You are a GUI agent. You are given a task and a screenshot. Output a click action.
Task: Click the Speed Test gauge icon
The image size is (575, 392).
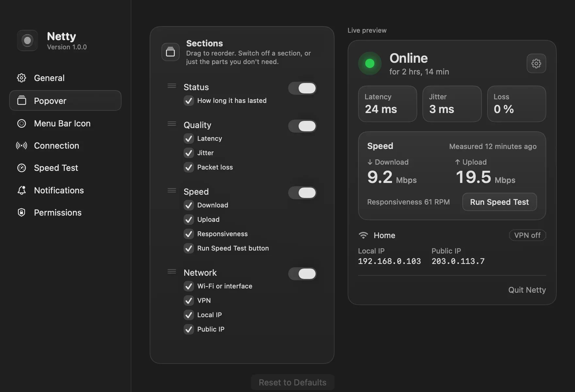pyautogui.click(x=22, y=168)
